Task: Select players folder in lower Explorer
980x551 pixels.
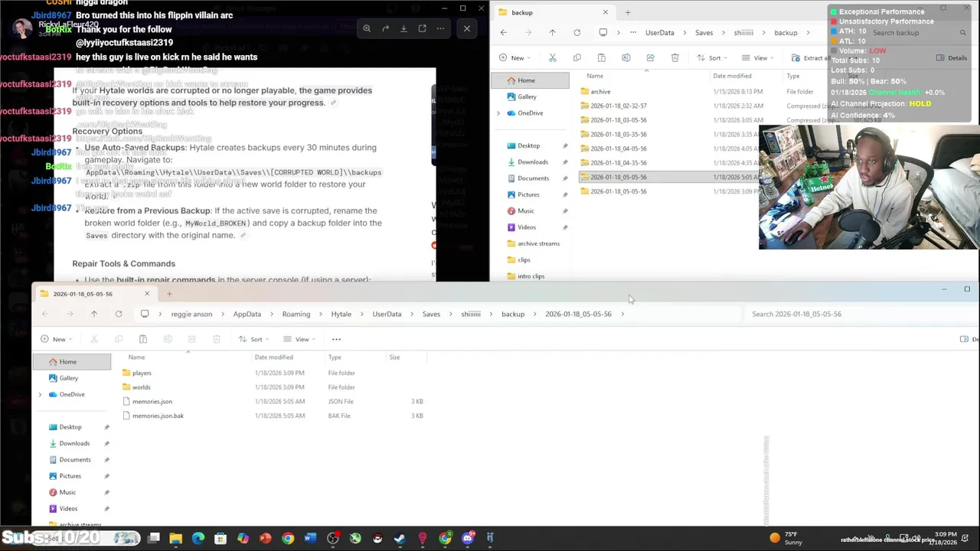Action: coord(274,373)
